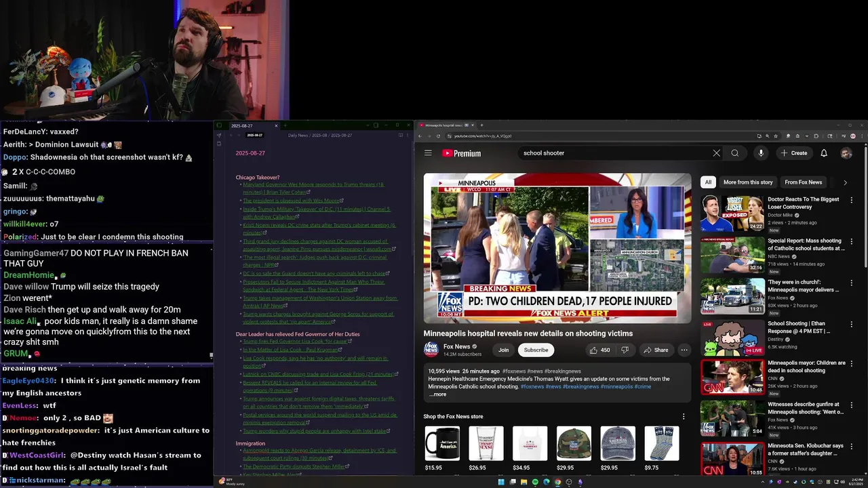Open the Create button on YouTube
The height and width of the screenshot is (488, 868).
pyautogui.click(x=794, y=153)
